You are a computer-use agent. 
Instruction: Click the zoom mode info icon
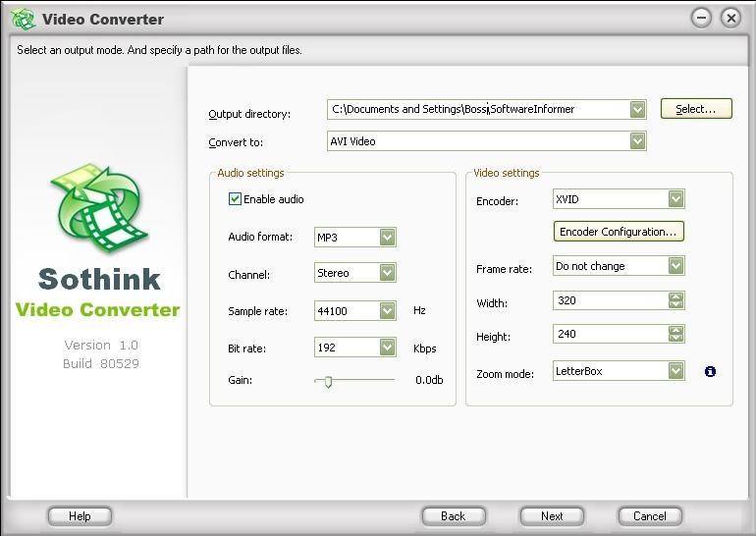pyautogui.click(x=710, y=372)
